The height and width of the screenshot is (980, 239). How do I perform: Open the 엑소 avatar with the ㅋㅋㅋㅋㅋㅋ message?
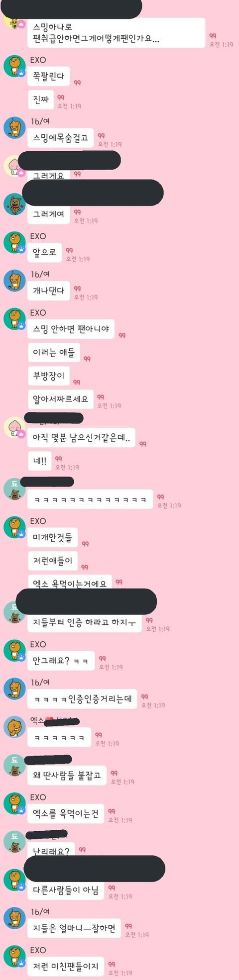[14, 727]
